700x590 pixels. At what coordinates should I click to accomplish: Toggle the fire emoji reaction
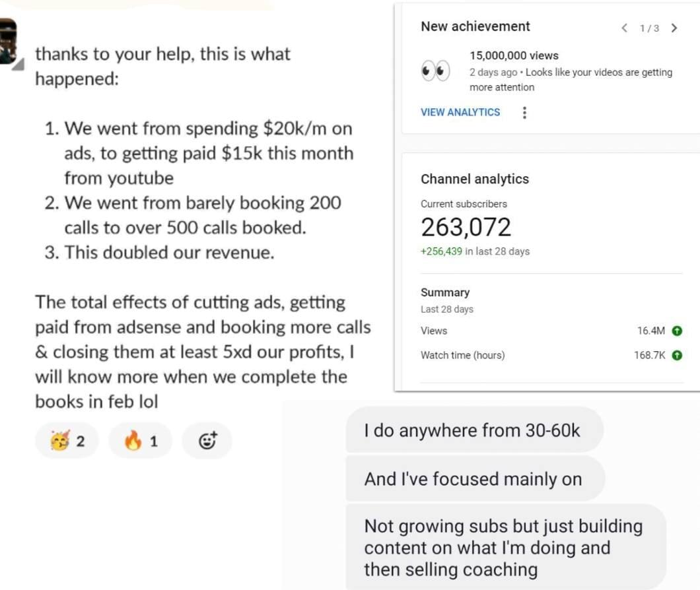pyautogui.click(x=140, y=441)
